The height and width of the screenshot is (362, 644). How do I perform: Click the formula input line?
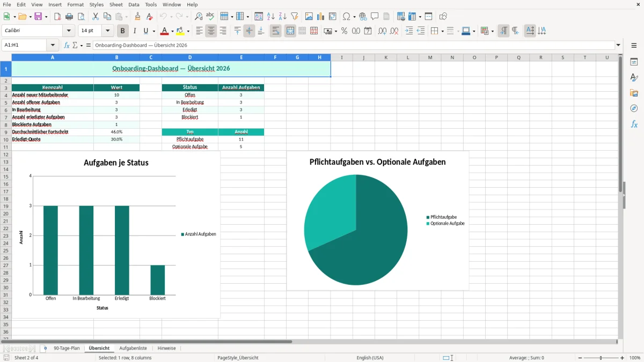[354, 46]
